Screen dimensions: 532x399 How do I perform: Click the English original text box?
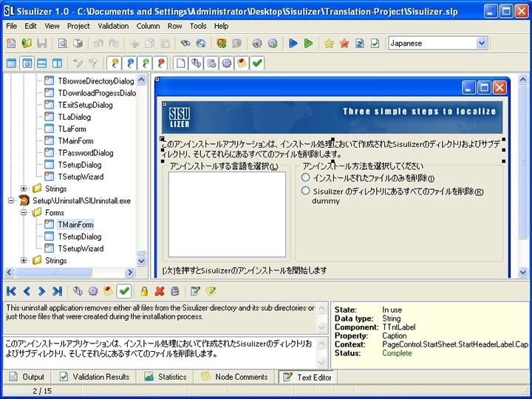pos(161,317)
